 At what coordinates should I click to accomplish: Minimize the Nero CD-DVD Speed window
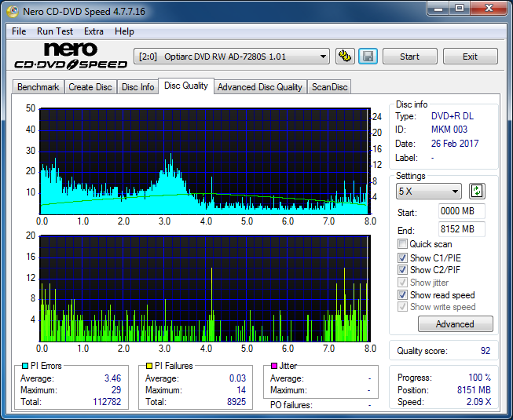click(438, 9)
